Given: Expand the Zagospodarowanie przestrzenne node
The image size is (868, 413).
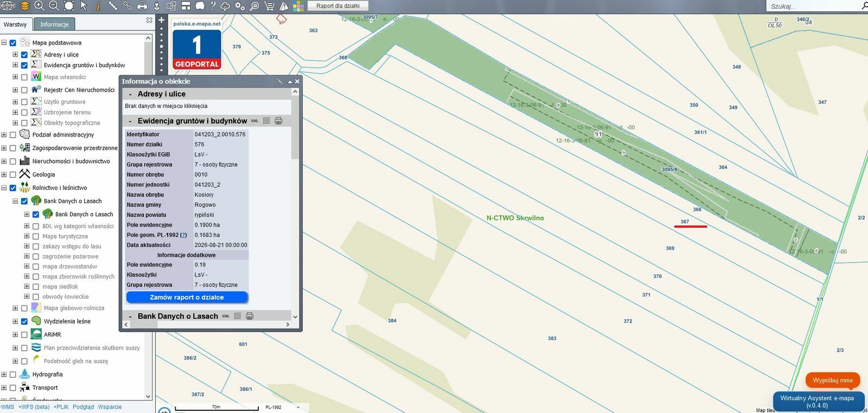Looking at the screenshot, I should click(4, 148).
